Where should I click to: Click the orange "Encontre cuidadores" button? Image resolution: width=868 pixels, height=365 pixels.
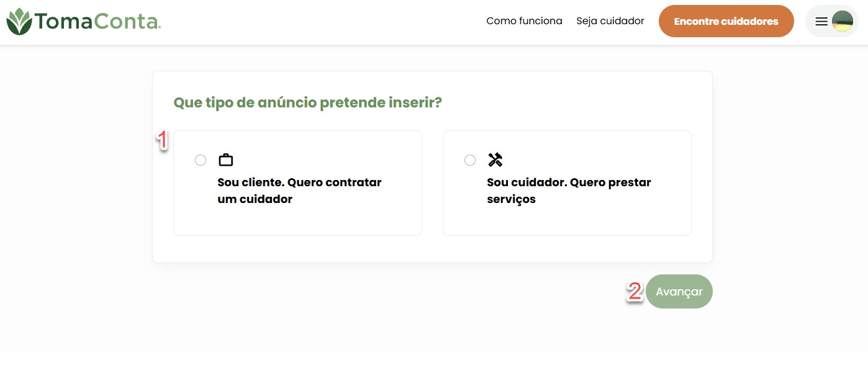(x=726, y=21)
